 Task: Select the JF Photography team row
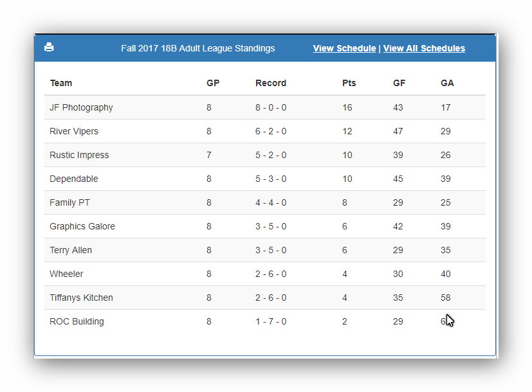[265, 107]
